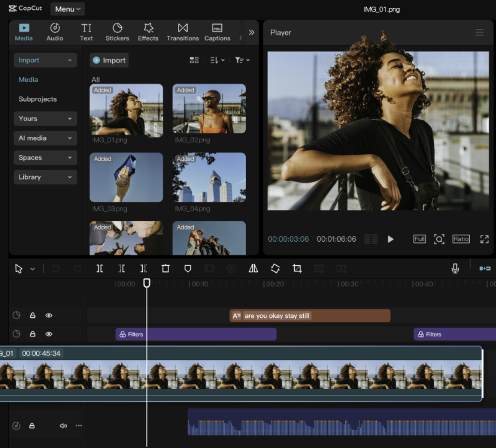Rotate the selected clip
This screenshot has width=496, height=448.
275,269
